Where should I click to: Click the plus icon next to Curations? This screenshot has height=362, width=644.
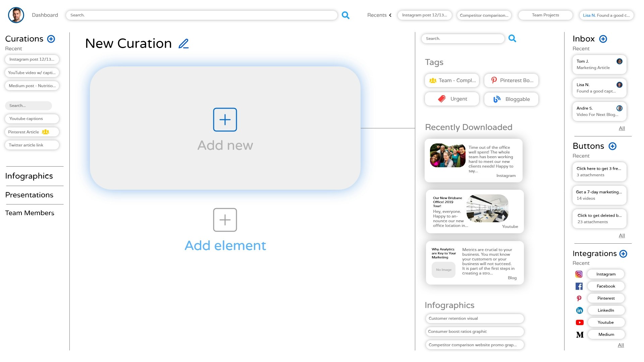[51, 39]
